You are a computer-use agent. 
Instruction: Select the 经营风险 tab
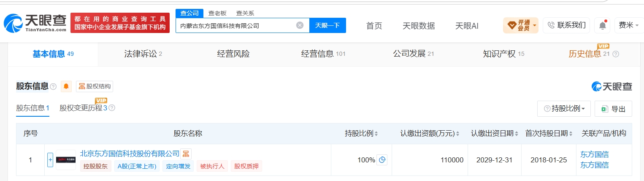click(x=233, y=54)
